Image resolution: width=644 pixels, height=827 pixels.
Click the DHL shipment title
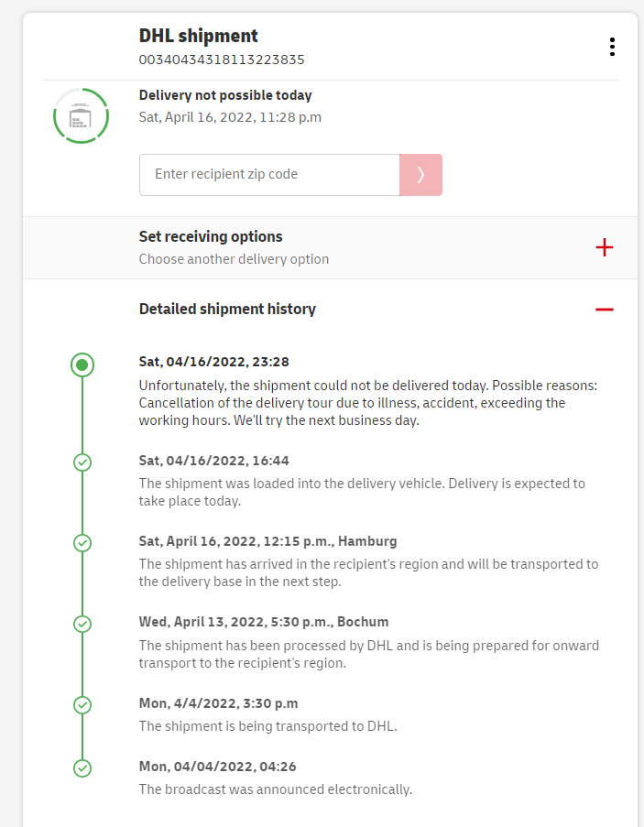(x=199, y=36)
